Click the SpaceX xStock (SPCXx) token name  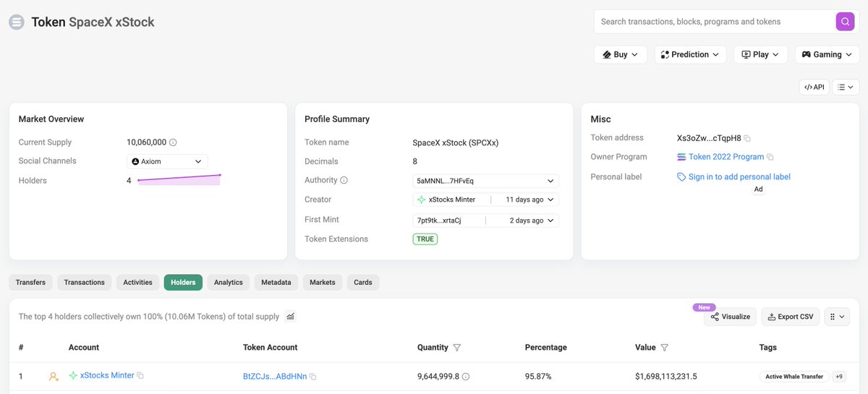[x=456, y=142]
